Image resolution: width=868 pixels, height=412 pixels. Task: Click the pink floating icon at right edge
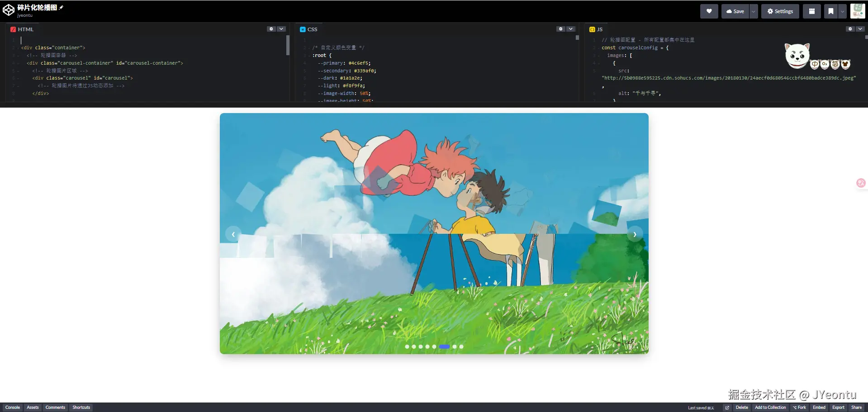click(x=861, y=183)
